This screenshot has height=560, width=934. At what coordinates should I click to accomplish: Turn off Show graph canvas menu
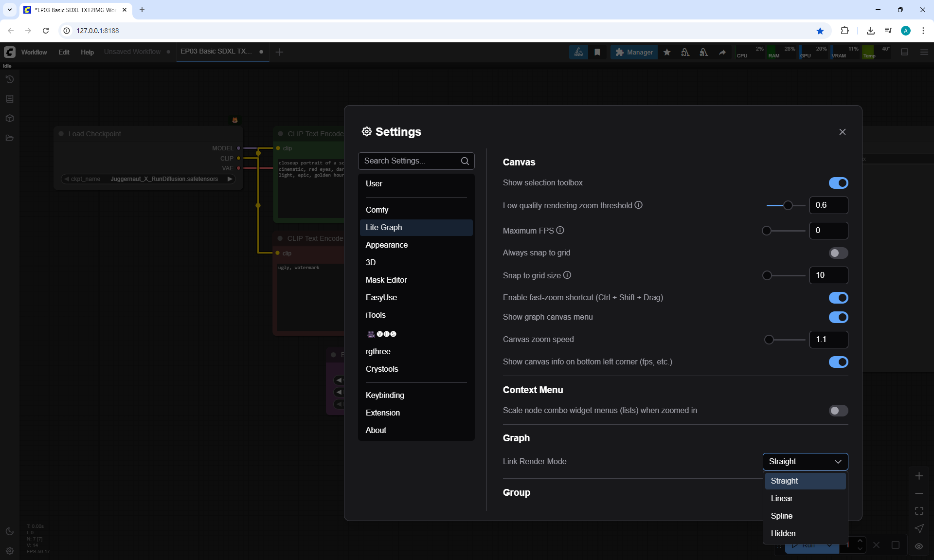tap(838, 317)
